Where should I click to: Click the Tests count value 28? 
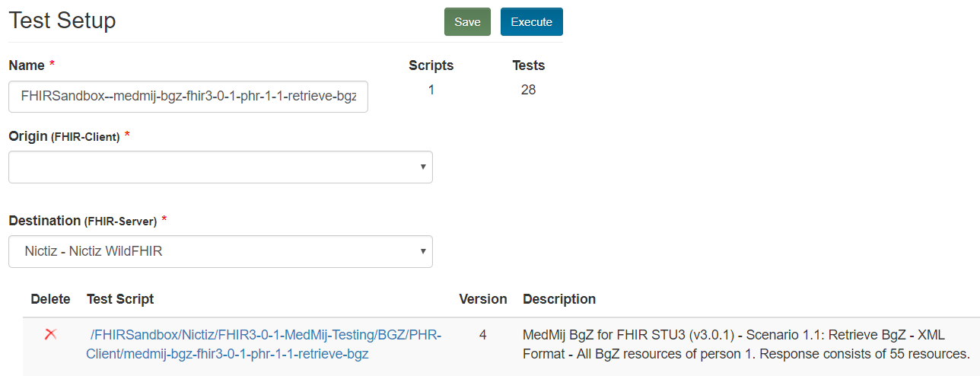pos(528,90)
